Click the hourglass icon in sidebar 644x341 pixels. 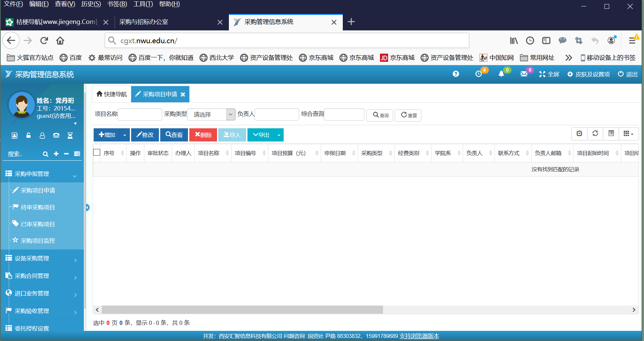point(70,135)
